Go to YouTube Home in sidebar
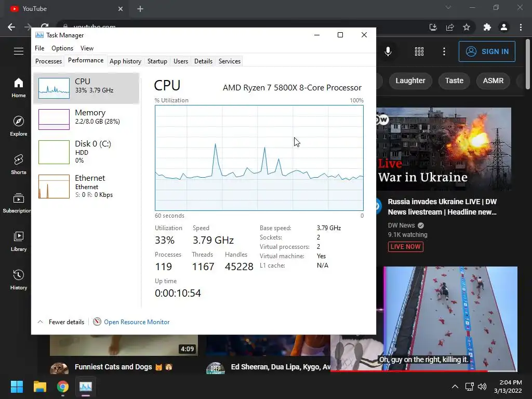Screen dimensions: 532x399 click(19, 87)
